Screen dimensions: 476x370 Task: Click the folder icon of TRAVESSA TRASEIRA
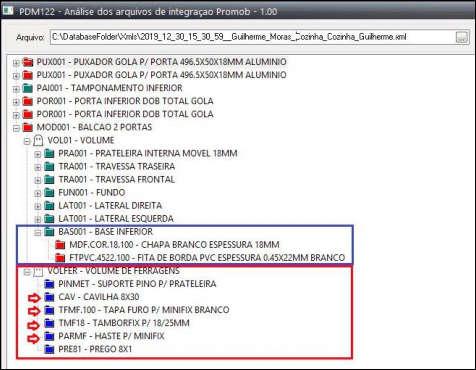(49, 166)
